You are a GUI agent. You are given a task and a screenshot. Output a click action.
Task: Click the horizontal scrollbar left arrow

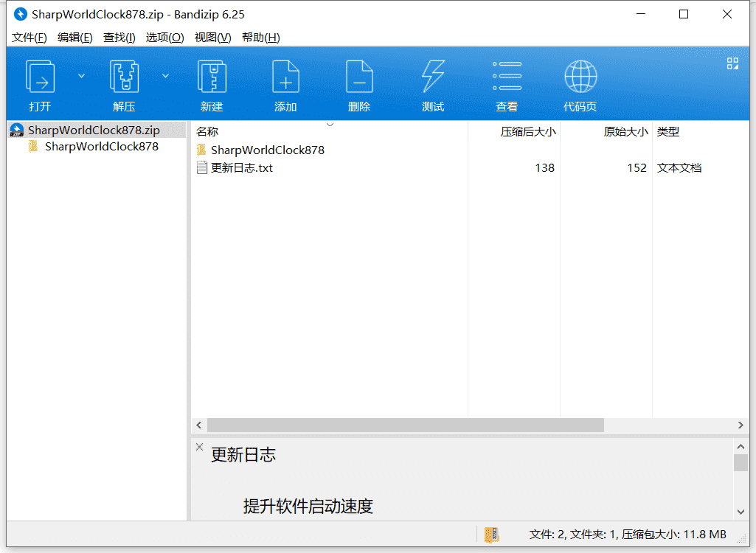click(x=198, y=425)
